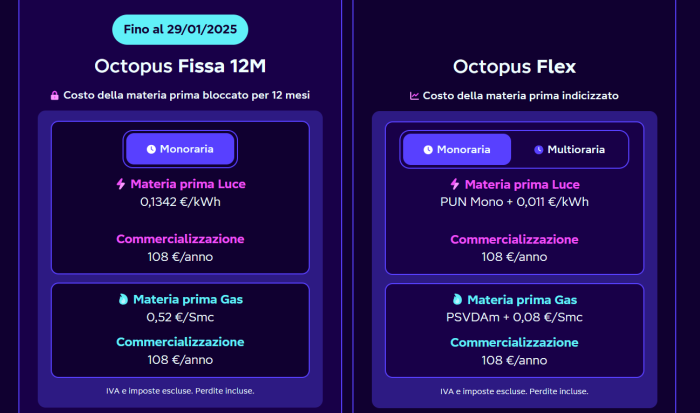Viewport: 700px width, 413px height.
Task: Click lightning bolt icon in Octopus Fissa card
Action: coord(123,184)
